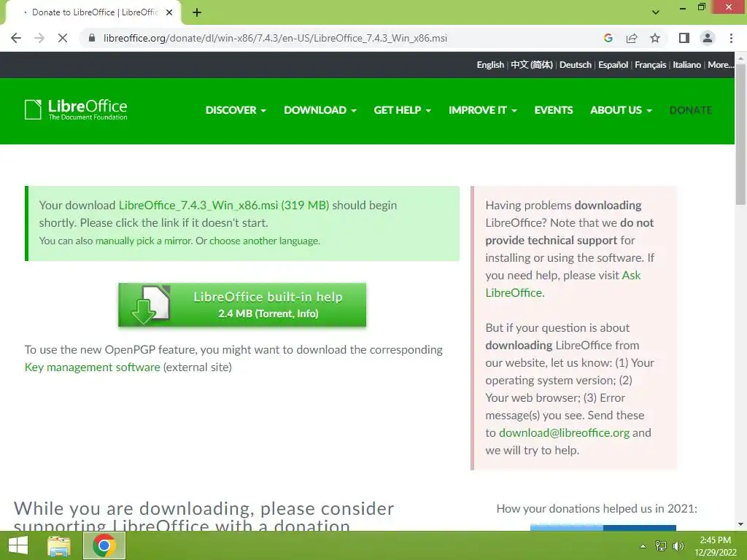Open the Key management software link
This screenshot has height=560, width=747.
click(x=93, y=367)
